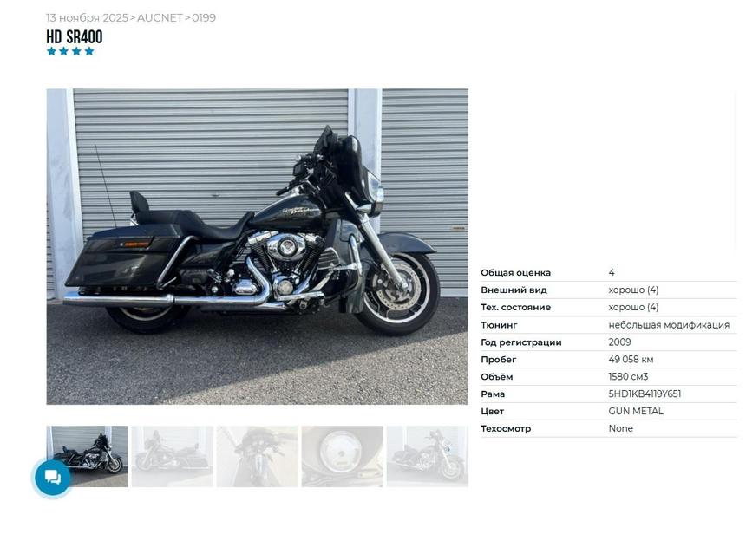Click the Тюнинг небольшая модификация row
The width and height of the screenshot is (746, 560).
click(x=608, y=325)
